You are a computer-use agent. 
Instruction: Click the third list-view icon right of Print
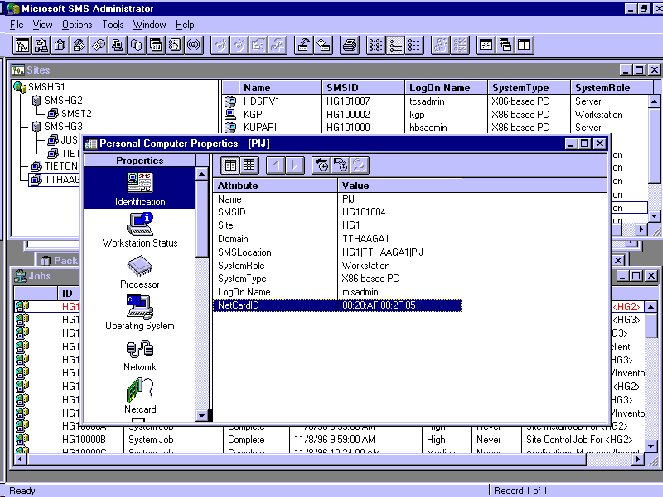[x=414, y=45]
